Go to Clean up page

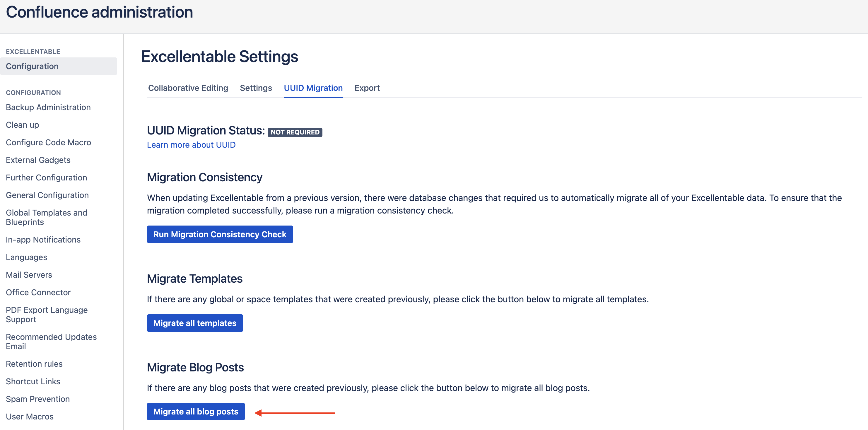[x=22, y=125]
